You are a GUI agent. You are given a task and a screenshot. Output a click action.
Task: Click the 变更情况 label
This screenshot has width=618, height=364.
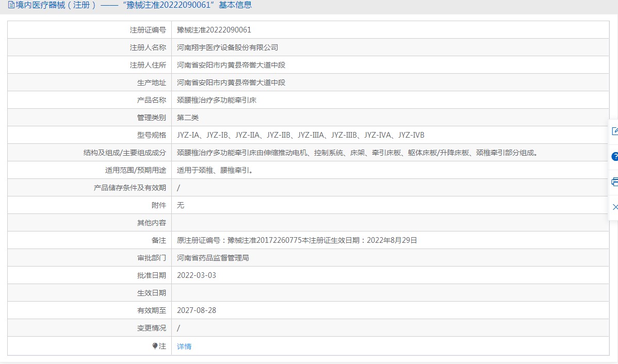[x=151, y=328]
